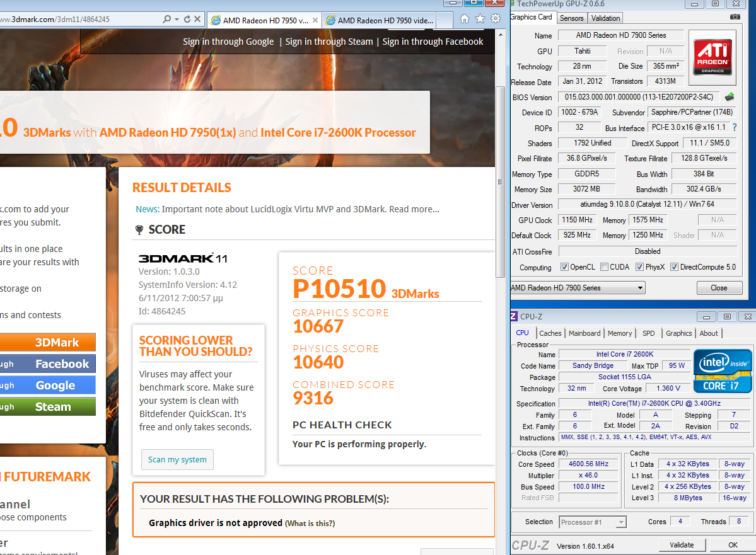Image resolution: width=756 pixels, height=555 pixels.
Task: Click Sign in through Steam link
Action: point(329,42)
